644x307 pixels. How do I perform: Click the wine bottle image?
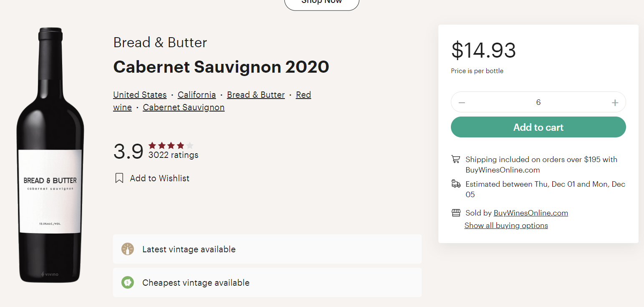tap(50, 155)
